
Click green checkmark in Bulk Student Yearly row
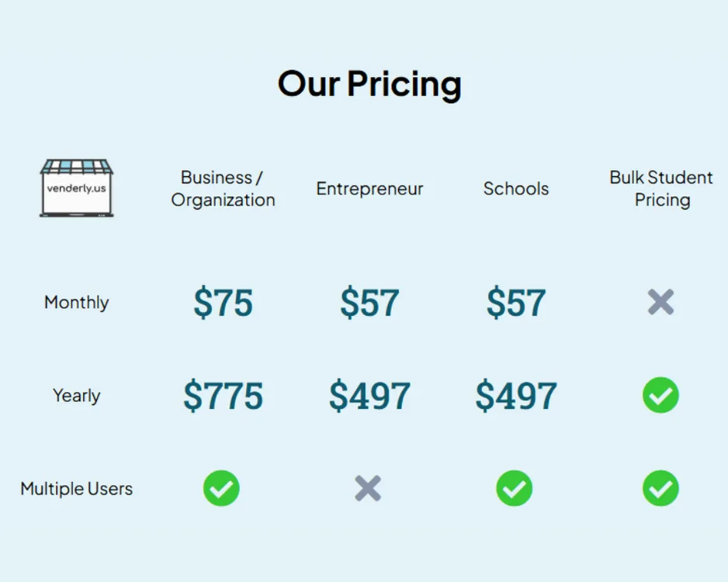660,395
